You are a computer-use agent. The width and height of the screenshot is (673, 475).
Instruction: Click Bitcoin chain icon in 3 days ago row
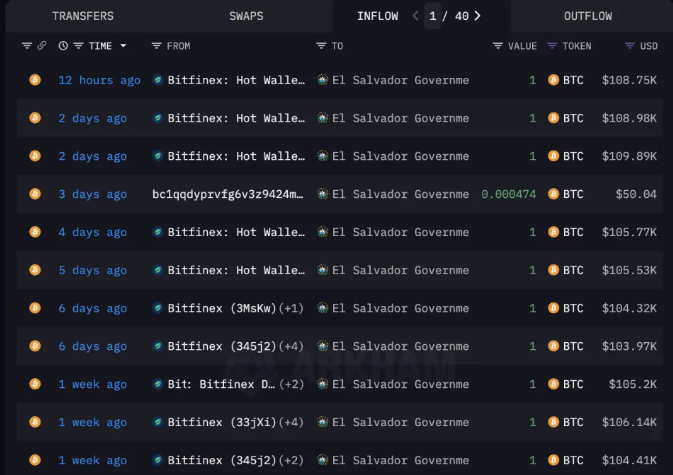click(35, 194)
